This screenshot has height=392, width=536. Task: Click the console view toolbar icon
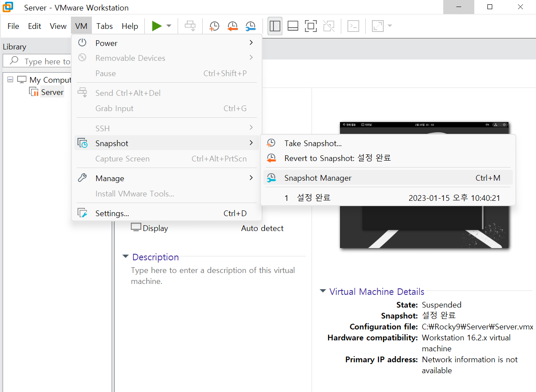353,26
